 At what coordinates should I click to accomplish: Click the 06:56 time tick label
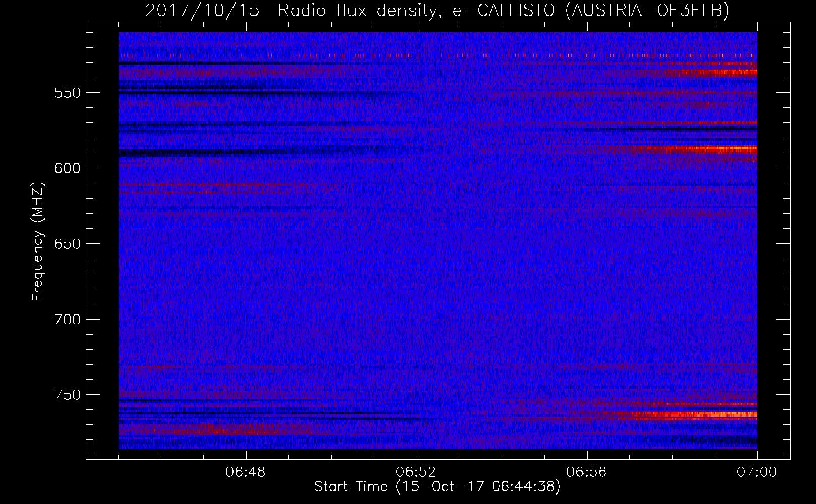coord(587,472)
